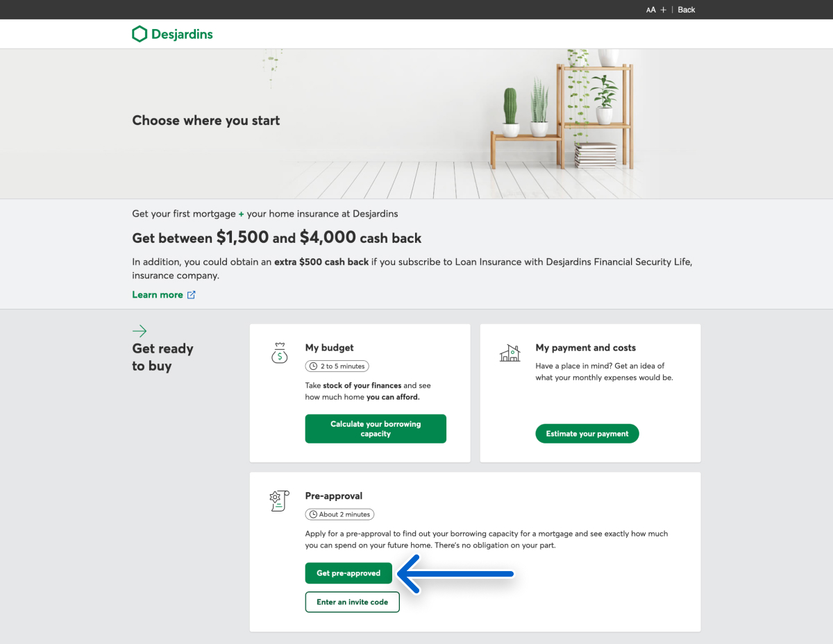The height and width of the screenshot is (644, 833).
Task: Click the My budget card heading
Action: [329, 348]
